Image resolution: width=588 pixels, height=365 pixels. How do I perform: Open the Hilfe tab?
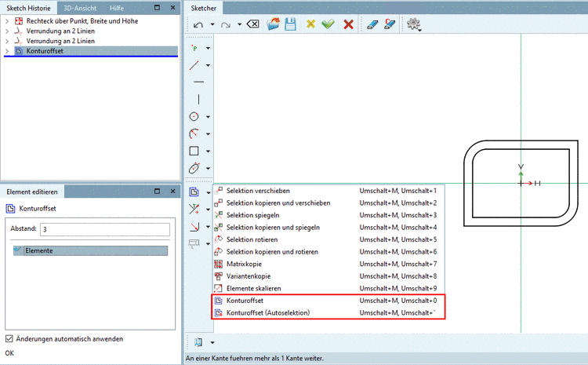click(117, 8)
